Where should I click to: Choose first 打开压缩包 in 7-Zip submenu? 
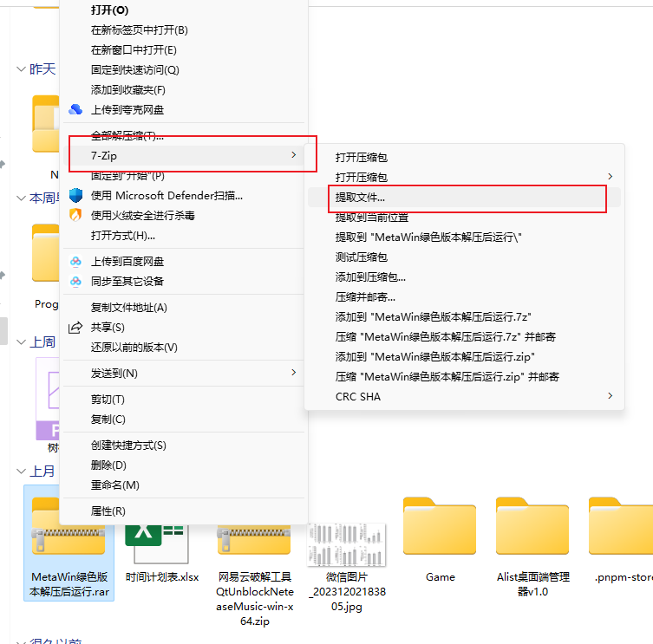click(x=464, y=158)
